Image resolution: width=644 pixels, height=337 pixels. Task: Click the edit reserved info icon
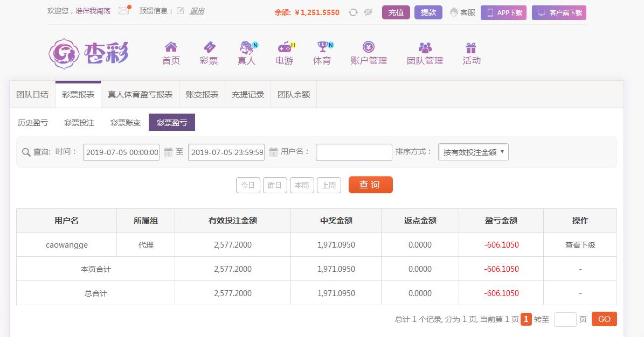[180, 11]
